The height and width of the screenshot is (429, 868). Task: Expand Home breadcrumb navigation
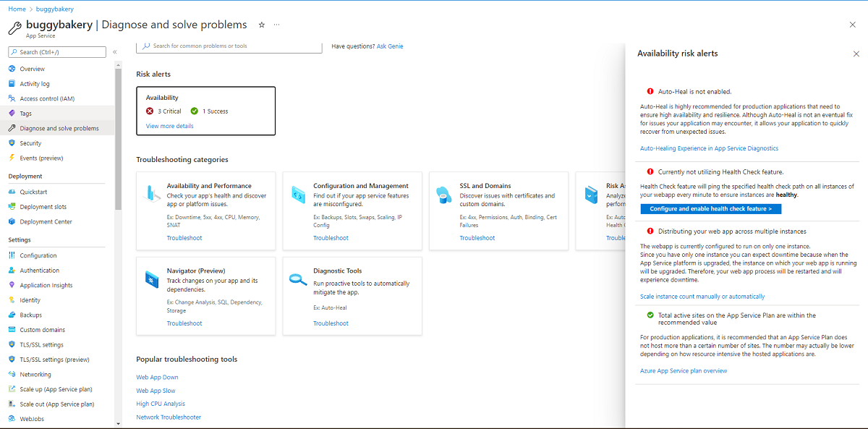click(x=17, y=8)
